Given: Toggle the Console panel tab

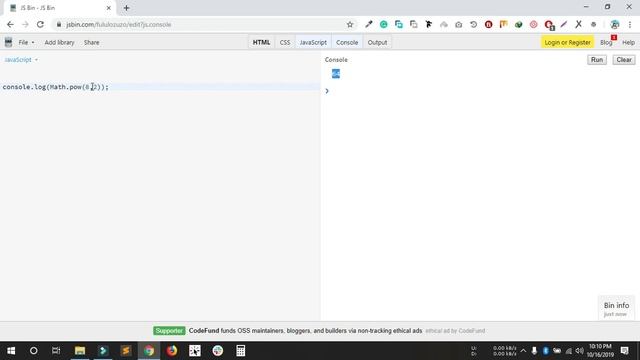Looking at the screenshot, I should tap(347, 42).
